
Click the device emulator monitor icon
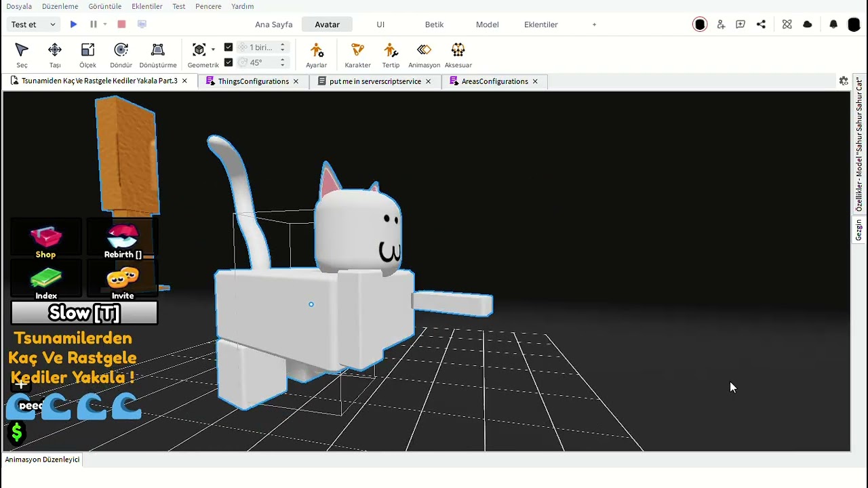tap(142, 24)
